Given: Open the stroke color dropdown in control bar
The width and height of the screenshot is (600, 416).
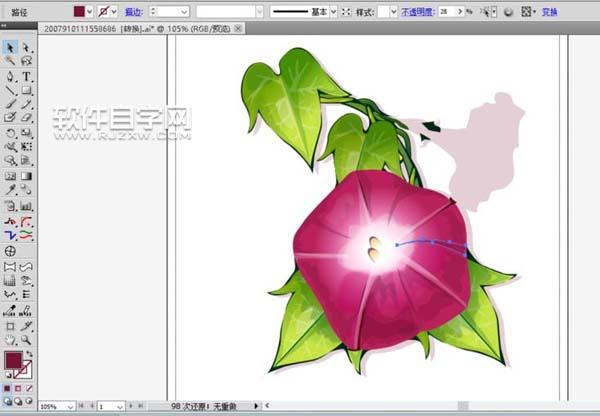Looking at the screenshot, I should pyautogui.click(x=114, y=12).
